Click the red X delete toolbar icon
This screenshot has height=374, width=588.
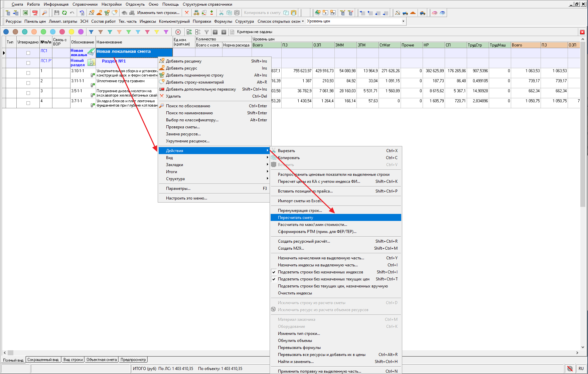click(x=187, y=13)
